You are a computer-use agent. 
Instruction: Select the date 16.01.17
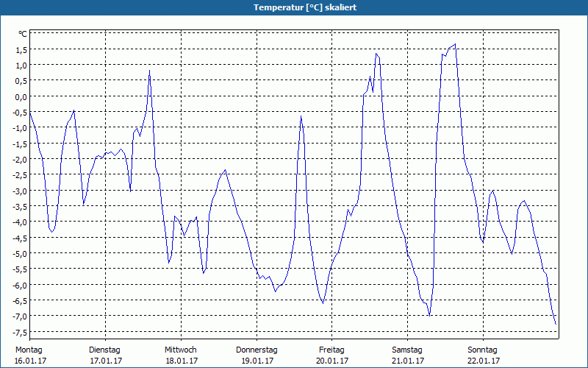[x=30, y=361]
